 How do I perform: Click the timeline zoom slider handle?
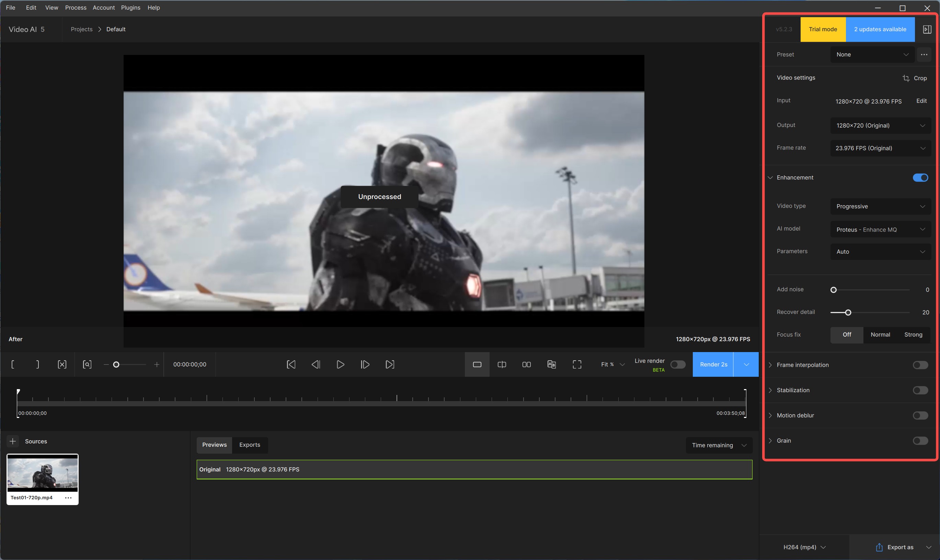[116, 364]
